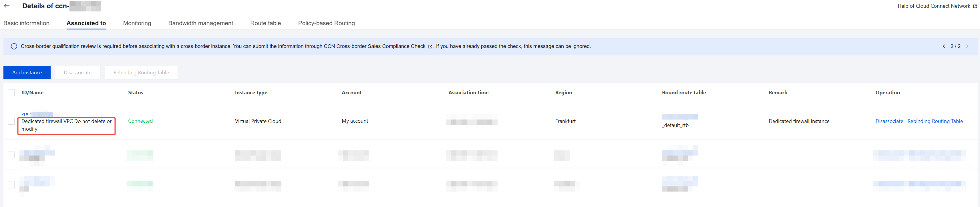The width and height of the screenshot is (980, 207).
Task: Tick checkbox for the third instance row
Action: (x=11, y=184)
